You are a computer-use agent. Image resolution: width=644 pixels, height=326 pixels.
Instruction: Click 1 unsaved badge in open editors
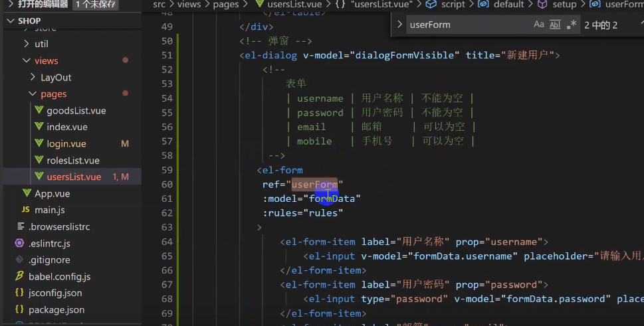click(96, 5)
